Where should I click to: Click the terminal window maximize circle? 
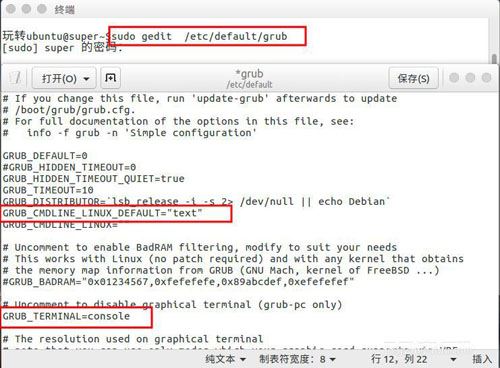(x=42, y=9)
